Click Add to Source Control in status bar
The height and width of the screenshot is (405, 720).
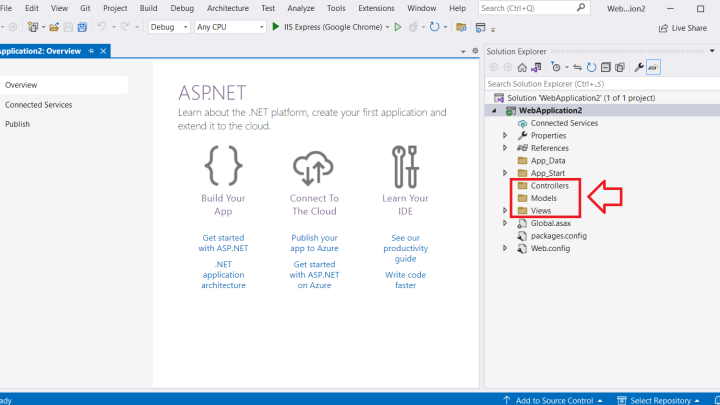click(553, 400)
